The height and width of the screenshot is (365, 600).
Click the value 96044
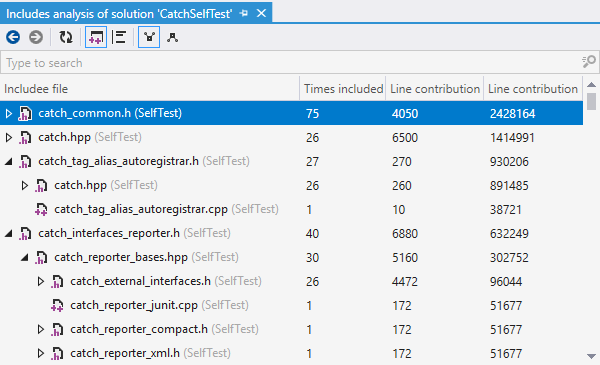point(506,282)
